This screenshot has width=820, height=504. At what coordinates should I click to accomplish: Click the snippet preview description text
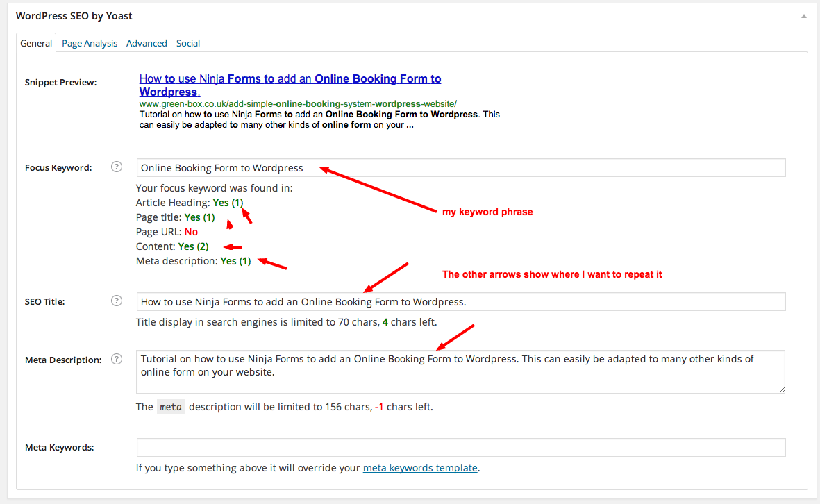tap(319, 119)
